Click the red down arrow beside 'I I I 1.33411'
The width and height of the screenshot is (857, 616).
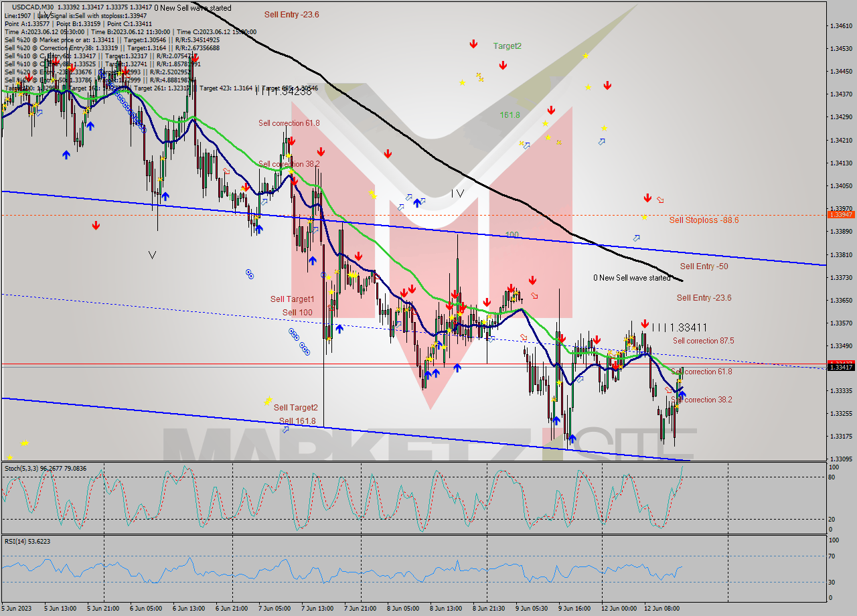(644, 324)
